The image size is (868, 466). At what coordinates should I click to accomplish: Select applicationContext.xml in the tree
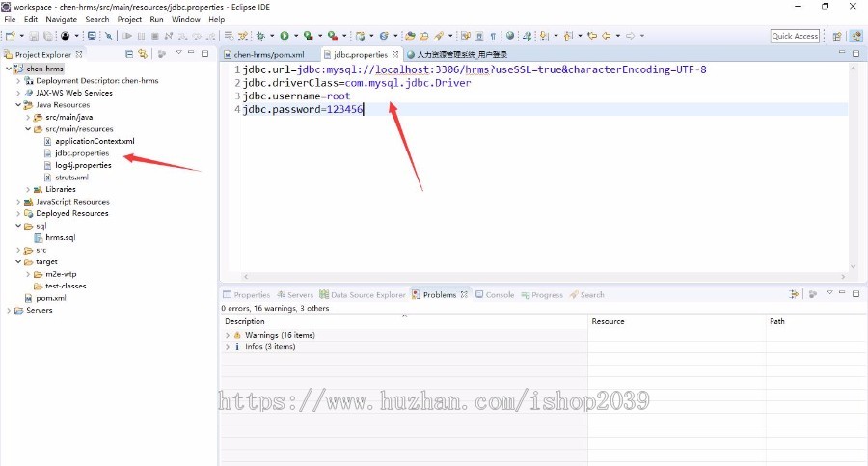pos(95,141)
